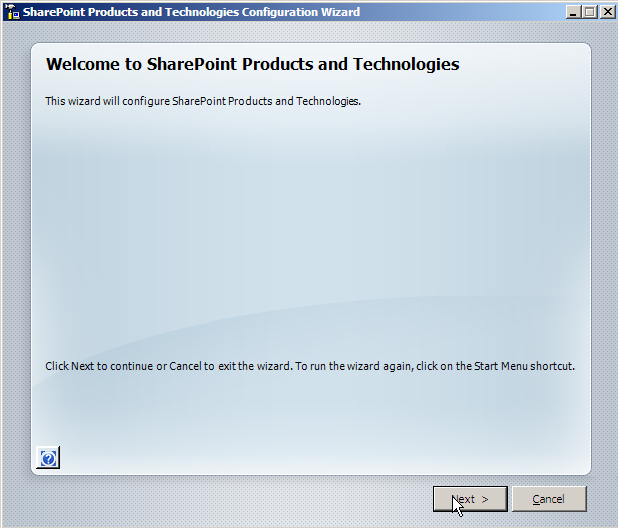Minimize the Configuration Wizard window
The width and height of the screenshot is (618, 528).
point(571,12)
